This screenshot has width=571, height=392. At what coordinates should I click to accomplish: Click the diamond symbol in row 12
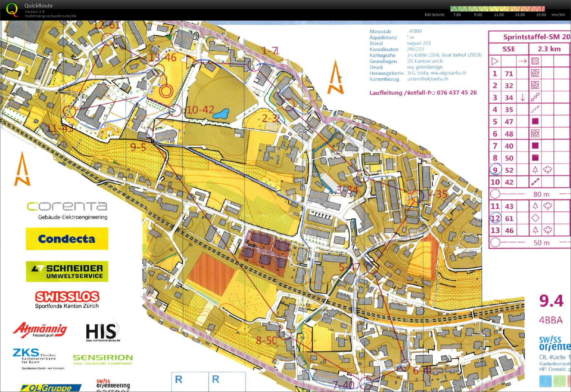point(535,218)
